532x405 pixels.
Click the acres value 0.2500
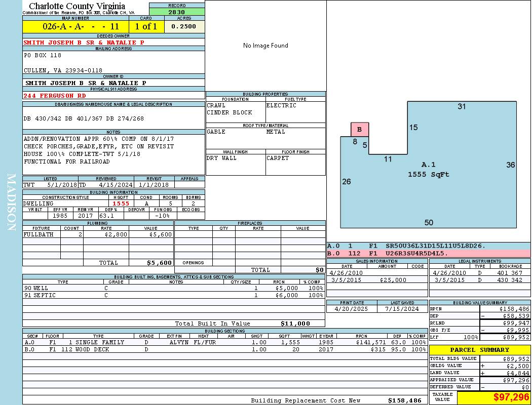[184, 26]
